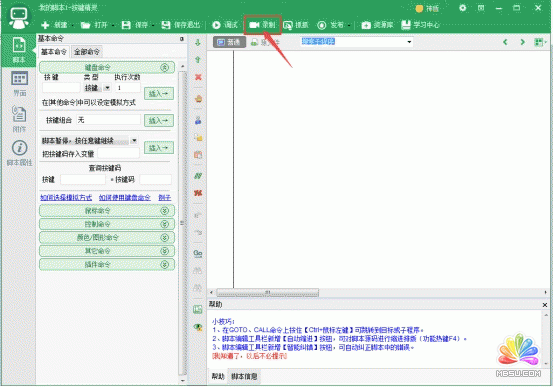
Task: Select the 帮助 bottom tab
Action: click(x=218, y=376)
